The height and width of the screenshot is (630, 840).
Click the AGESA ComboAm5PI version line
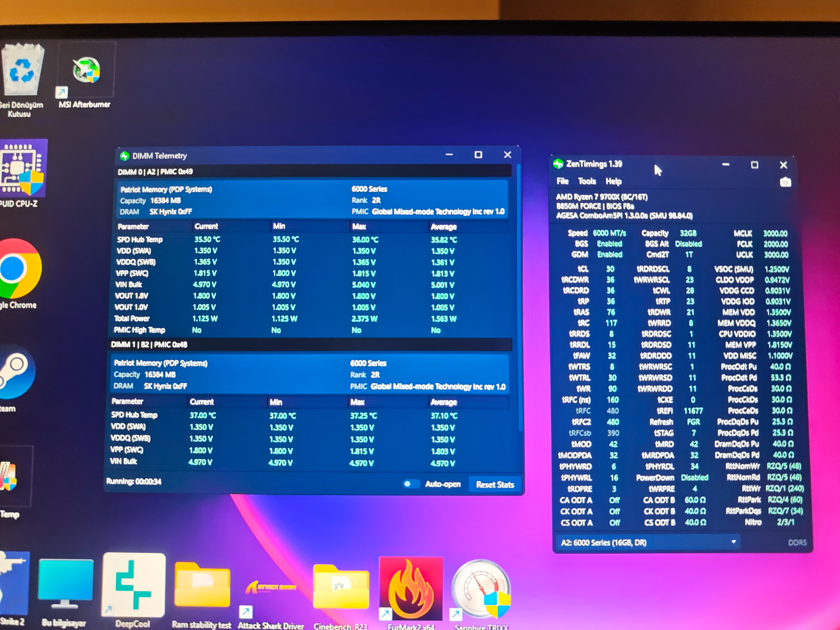point(624,216)
